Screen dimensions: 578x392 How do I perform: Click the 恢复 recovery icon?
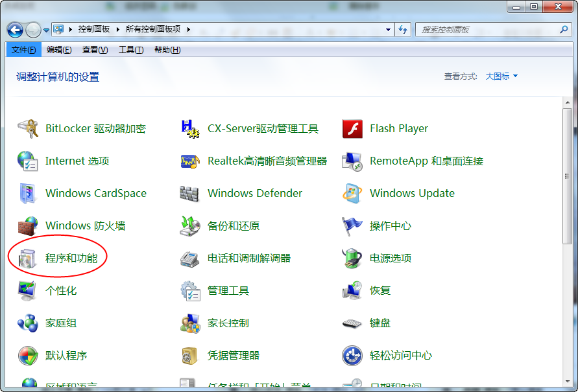[352, 290]
